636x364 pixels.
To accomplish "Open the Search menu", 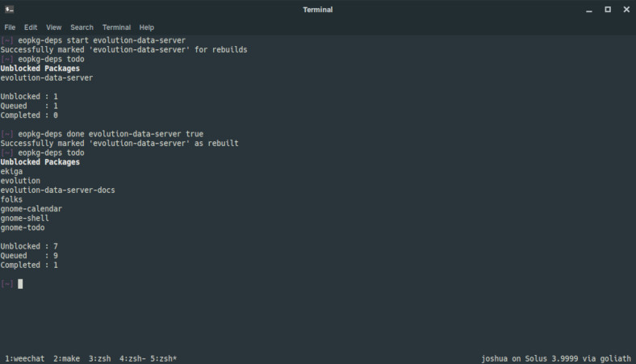I will (x=82, y=27).
